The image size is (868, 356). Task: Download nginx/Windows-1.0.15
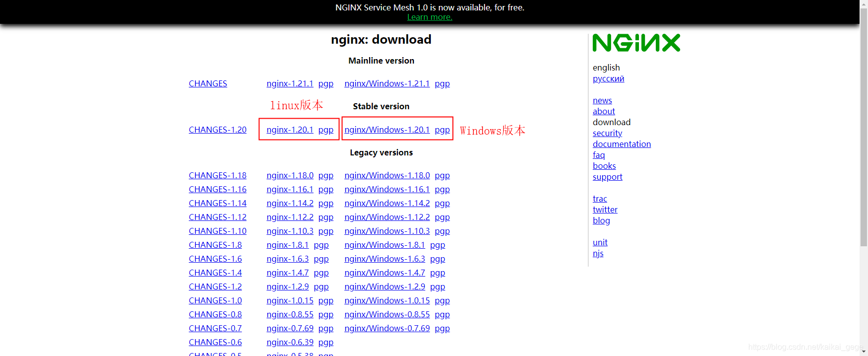[x=387, y=300]
